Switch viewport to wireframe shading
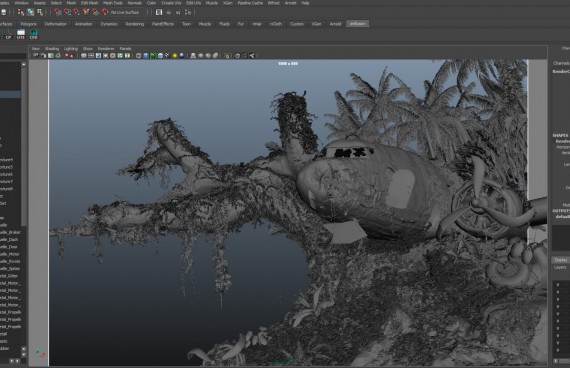 (139, 56)
